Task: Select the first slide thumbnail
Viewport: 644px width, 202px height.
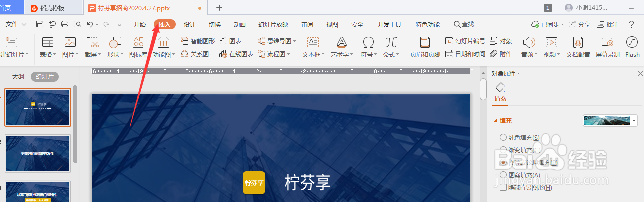Action: pos(38,107)
